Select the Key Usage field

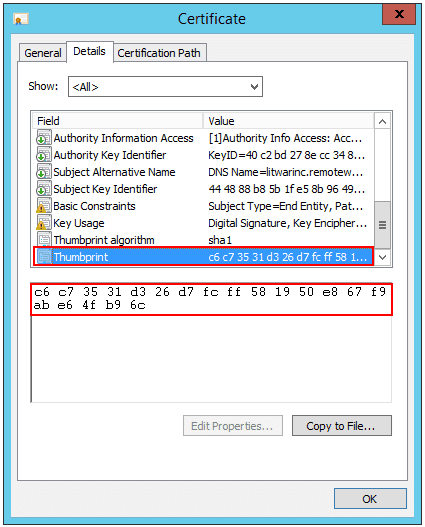(x=79, y=223)
